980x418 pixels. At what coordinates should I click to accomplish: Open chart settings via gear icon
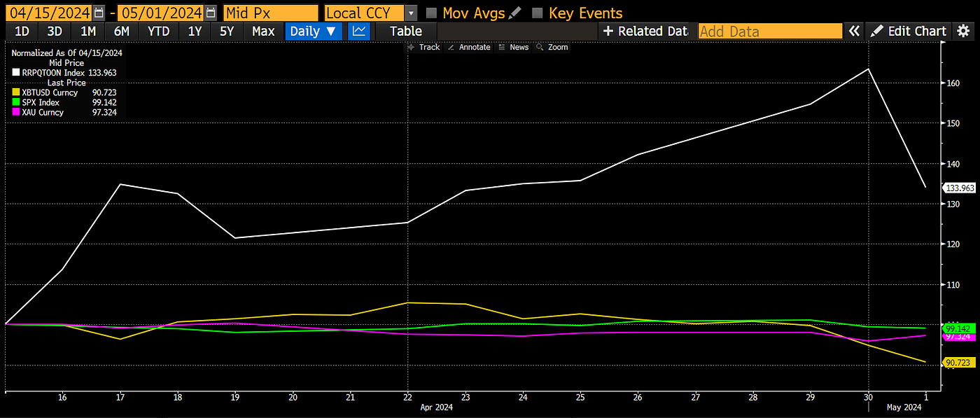[963, 31]
